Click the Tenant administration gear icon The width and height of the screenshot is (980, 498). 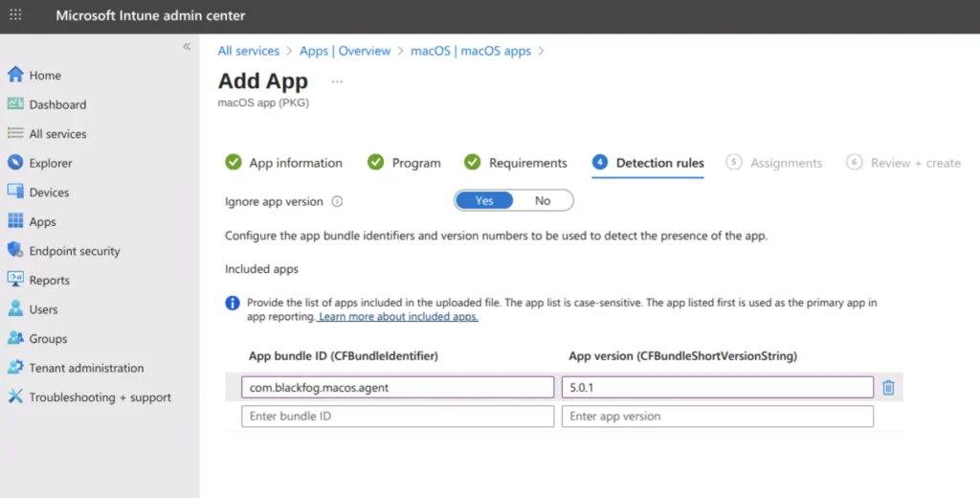click(15, 367)
